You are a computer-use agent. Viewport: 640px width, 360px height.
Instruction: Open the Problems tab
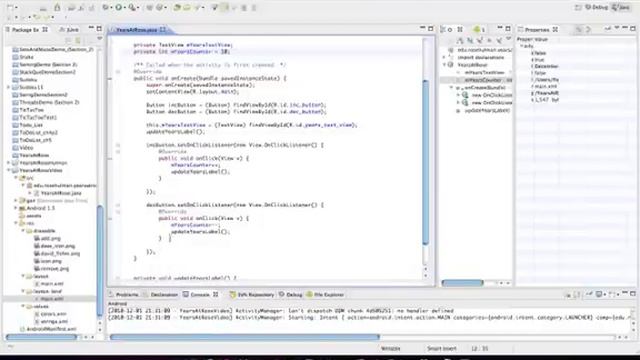pyautogui.click(x=124, y=295)
